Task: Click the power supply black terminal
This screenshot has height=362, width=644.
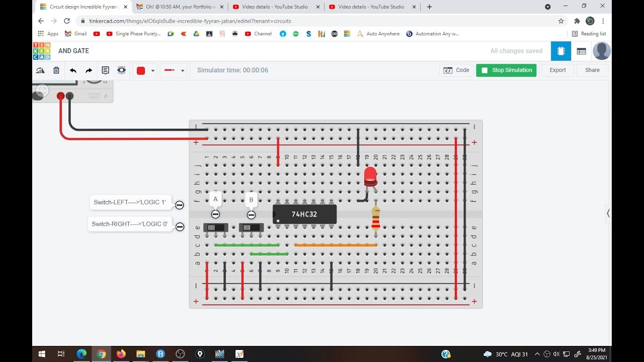Action: tap(69, 96)
